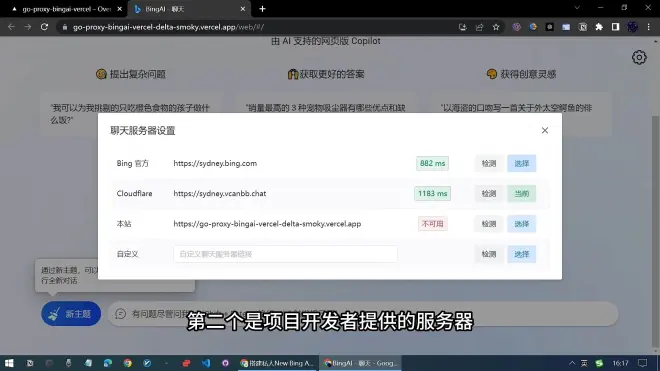This screenshot has height=371, width=660.
Task: Select the 本站 vercel.app server
Action: (522, 224)
